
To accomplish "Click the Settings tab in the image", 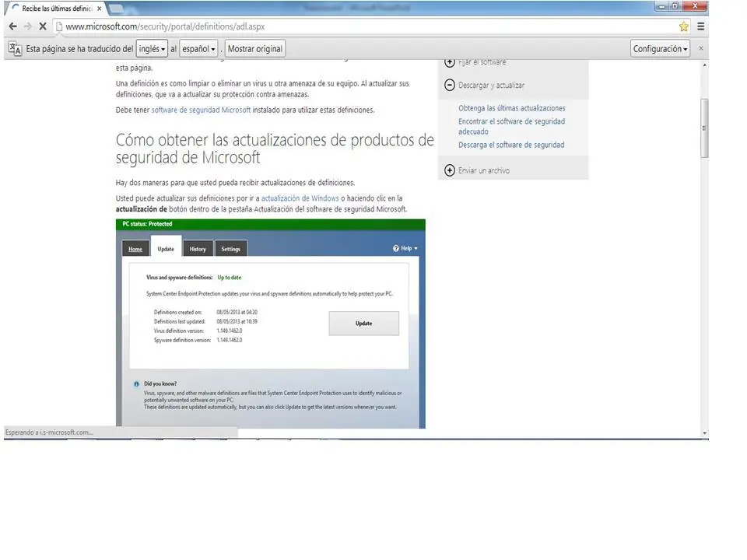I will pos(230,249).
